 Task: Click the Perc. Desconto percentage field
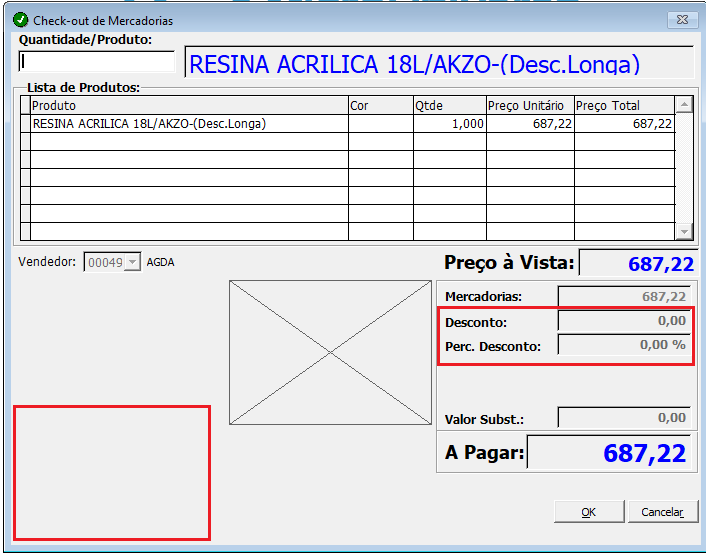pyautogui.click(x=624, y=345)
